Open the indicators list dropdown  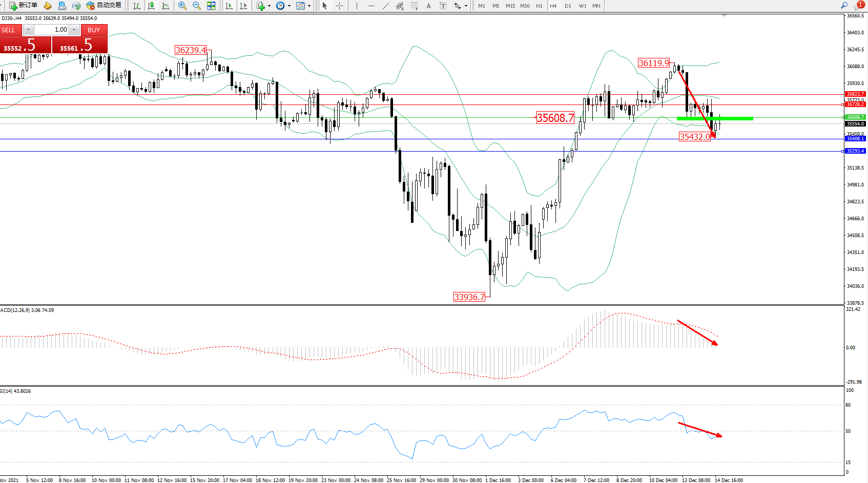point(269,6)
